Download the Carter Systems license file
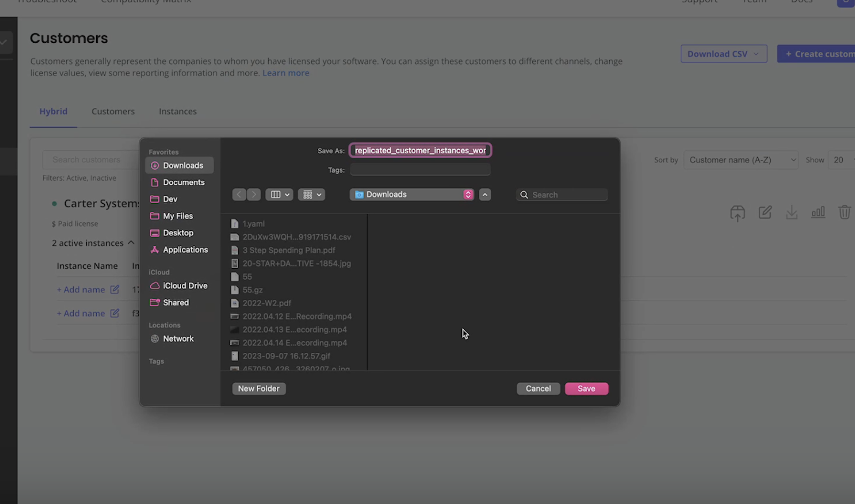 [x=791, y=212]
